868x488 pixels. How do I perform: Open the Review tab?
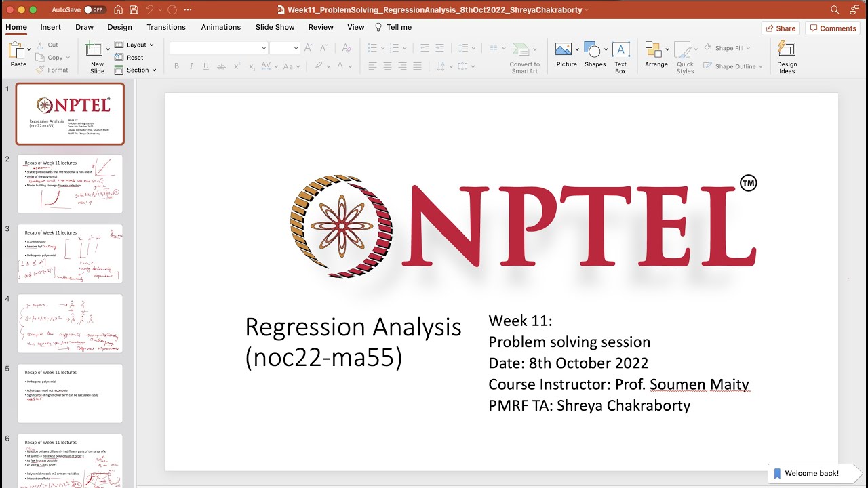(321, 27)
